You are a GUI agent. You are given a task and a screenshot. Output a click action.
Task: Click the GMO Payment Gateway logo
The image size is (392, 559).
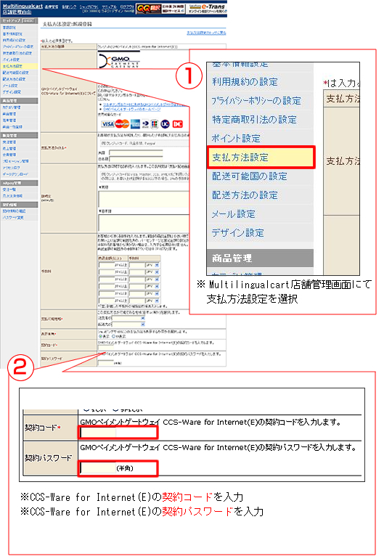click(118, 60)
